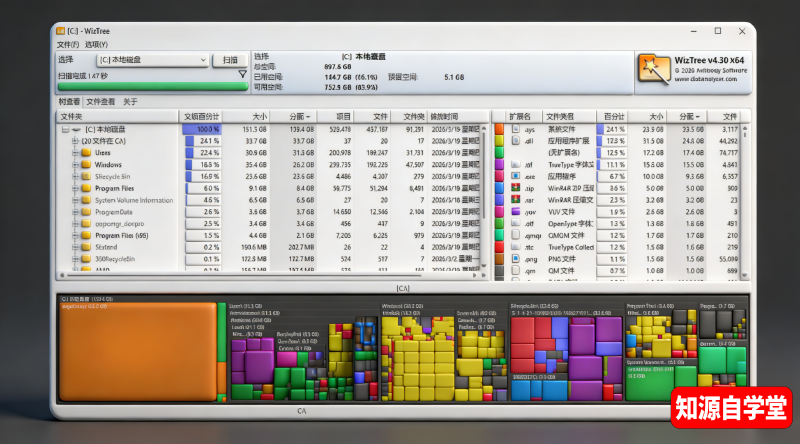This screenshot has width=800, height=444.
Task: Click the WinRAR icon for .rar extension
Action: click(515, 200)
